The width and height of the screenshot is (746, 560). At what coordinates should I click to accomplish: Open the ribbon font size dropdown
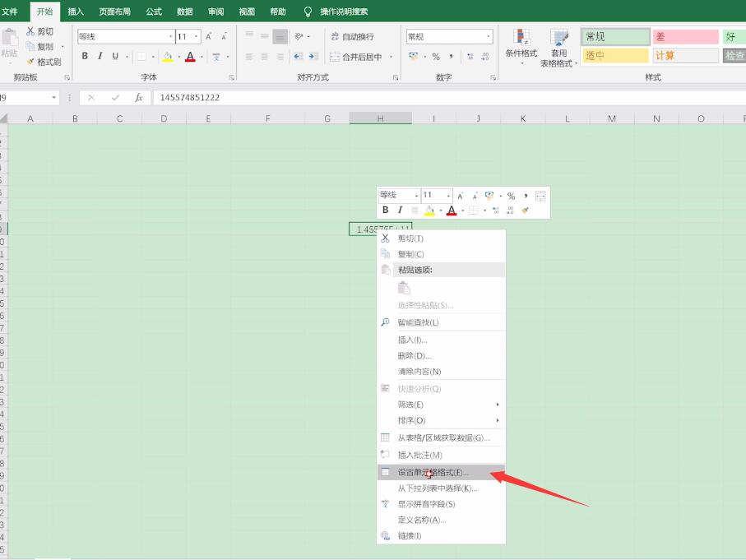point(196,37)
